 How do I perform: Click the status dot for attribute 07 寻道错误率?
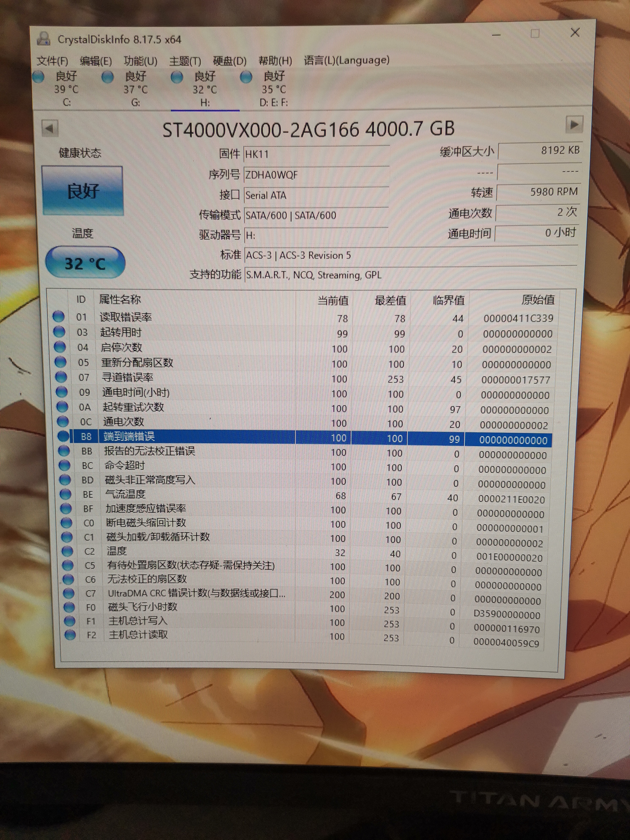click(61, 377)
